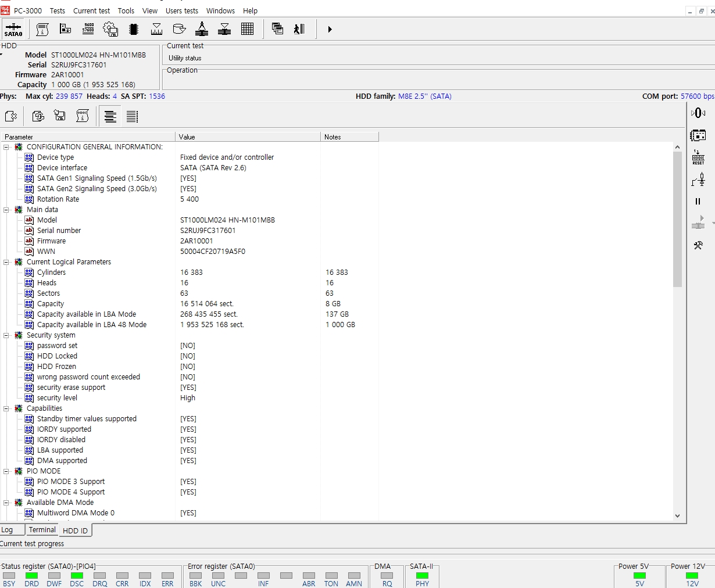Open the sector grid view icon
The width and height of the screenshot is (715, 588).
pyautogui.click(x=247, y=29)
